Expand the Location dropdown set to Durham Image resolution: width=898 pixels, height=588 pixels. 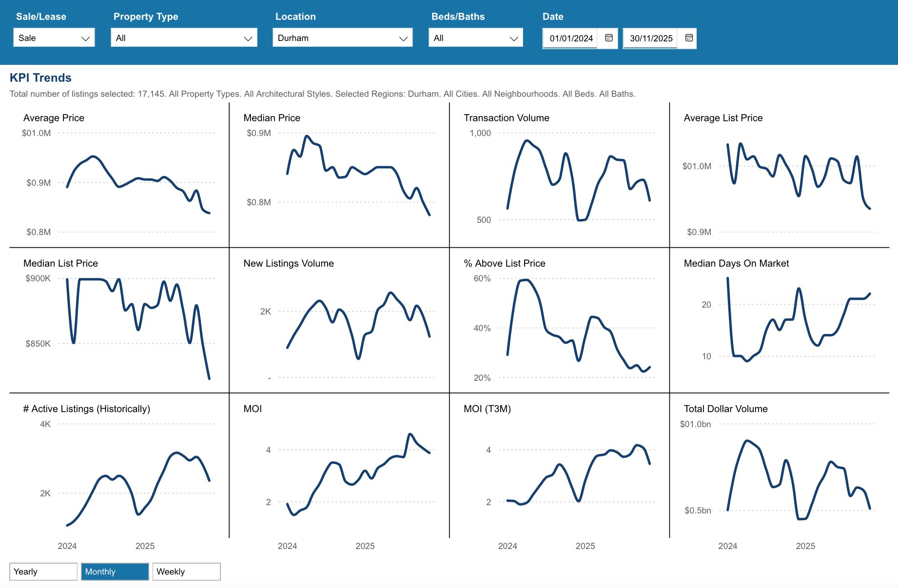[342, 38]
